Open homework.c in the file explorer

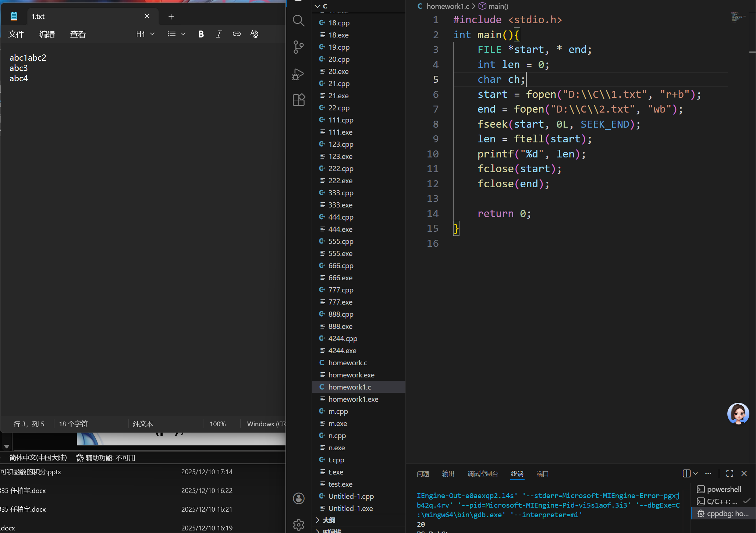pyautogui.click(x=348, y=363)
